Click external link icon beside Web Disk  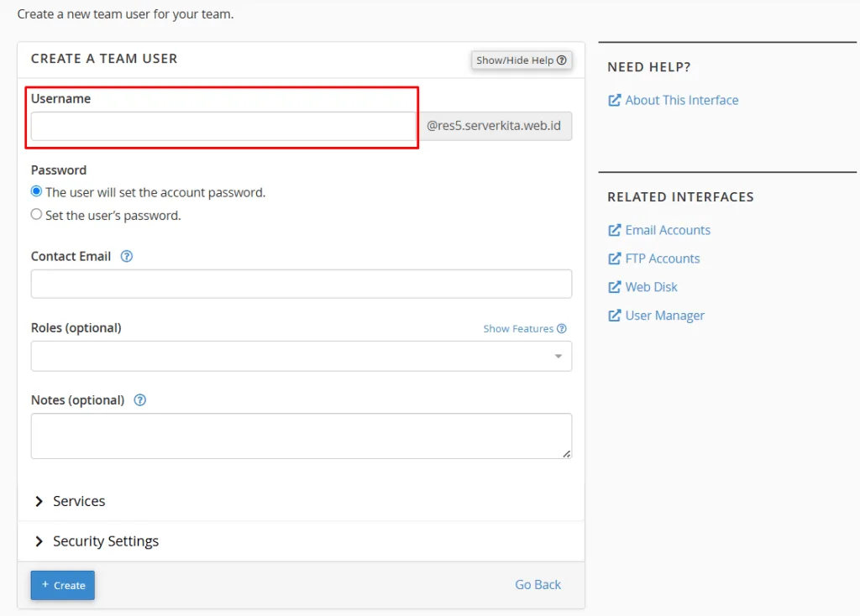pyautogui.click(x=614, y=287)
